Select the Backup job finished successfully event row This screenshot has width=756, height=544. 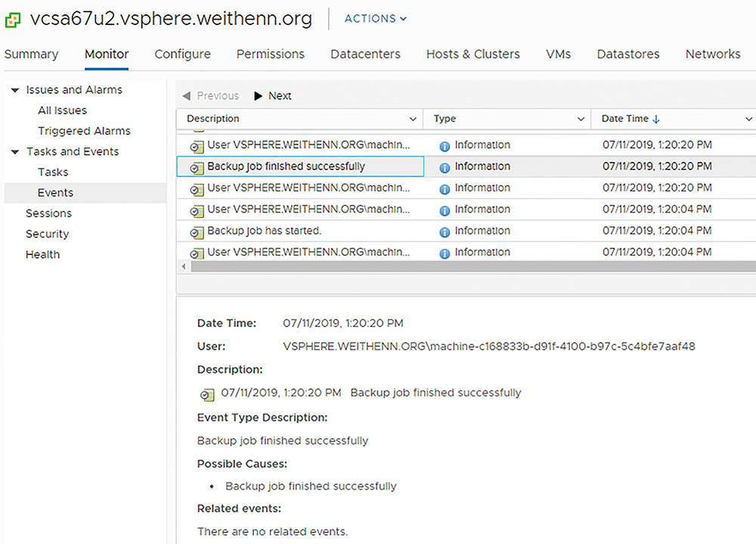(466, 166)
